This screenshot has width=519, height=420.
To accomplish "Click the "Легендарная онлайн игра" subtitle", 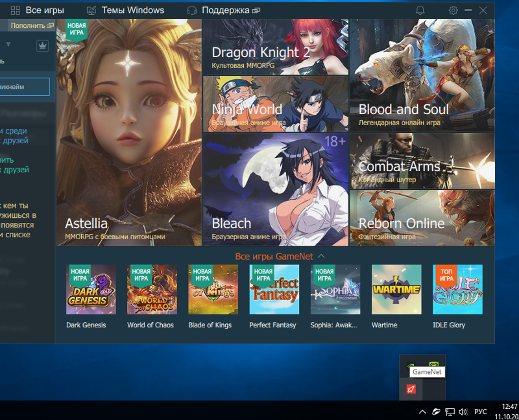I will pos(400,122).
